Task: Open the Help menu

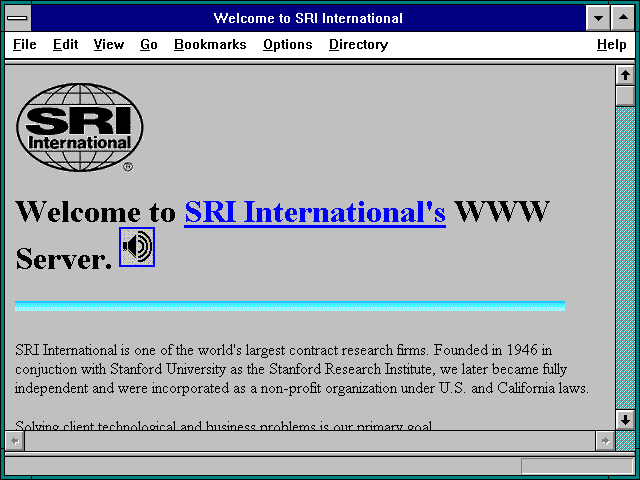Action: [611, 44]
